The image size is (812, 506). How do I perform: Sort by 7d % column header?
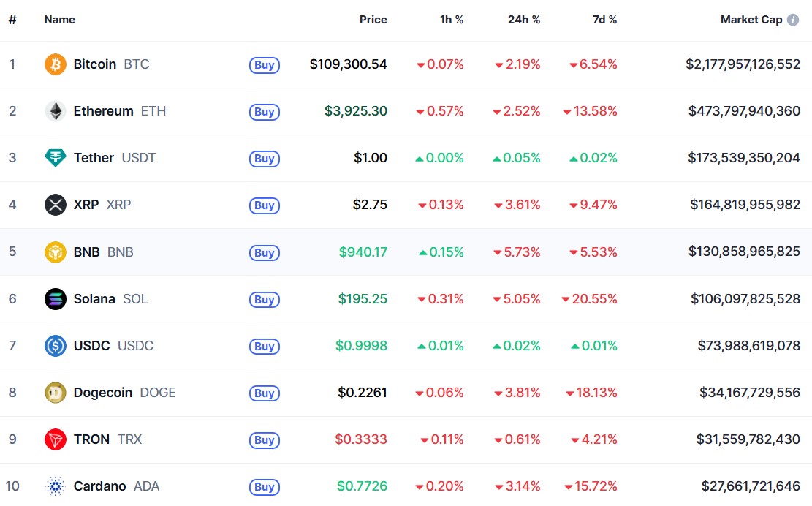tap(604, 20)
